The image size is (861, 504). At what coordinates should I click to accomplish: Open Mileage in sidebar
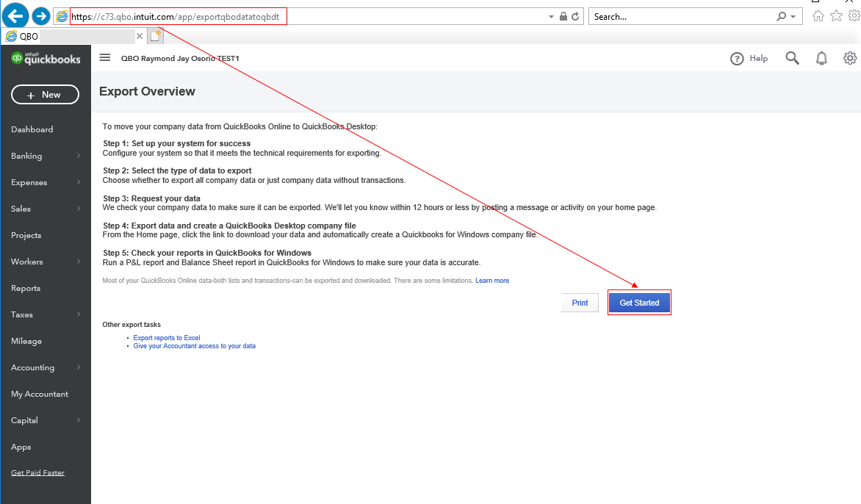tap(26, 341)
